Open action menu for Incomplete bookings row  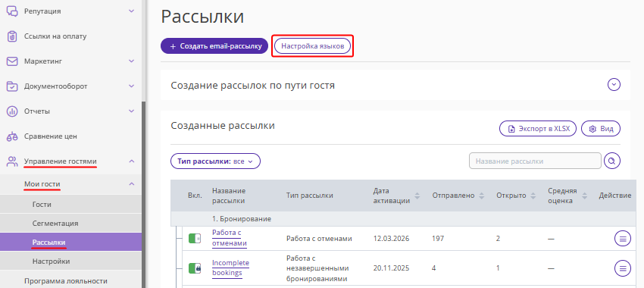click(623, 268)
